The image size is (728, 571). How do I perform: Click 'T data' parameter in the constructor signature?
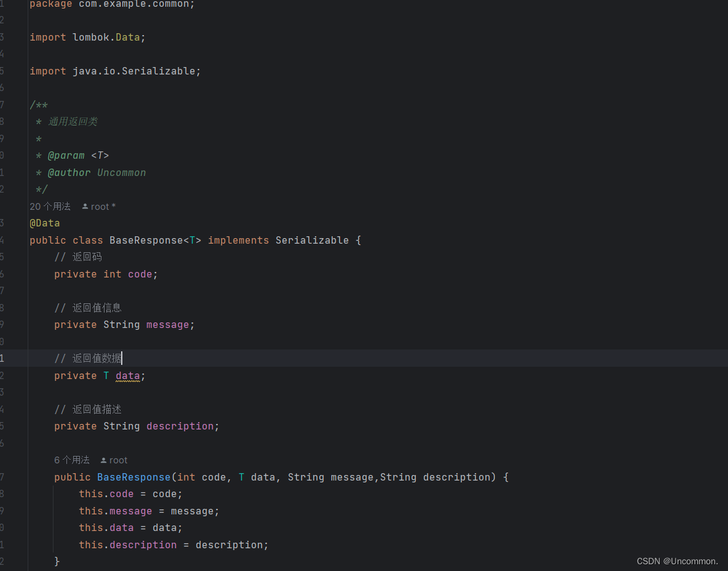click(x=257, y=477)
